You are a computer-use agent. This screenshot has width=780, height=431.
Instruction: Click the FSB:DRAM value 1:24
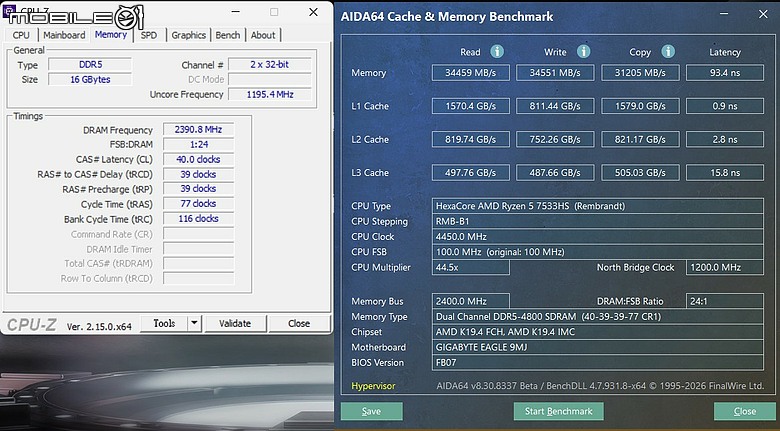(198, 144)
